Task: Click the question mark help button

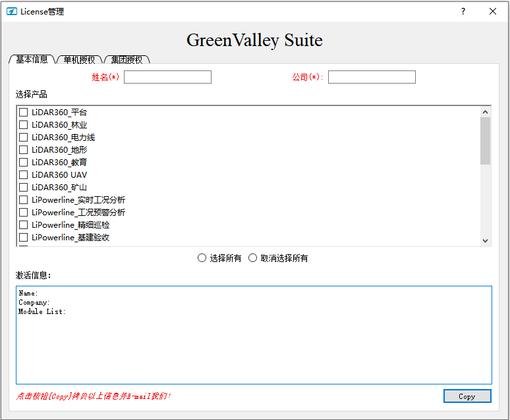Action: tap(463, 11)
